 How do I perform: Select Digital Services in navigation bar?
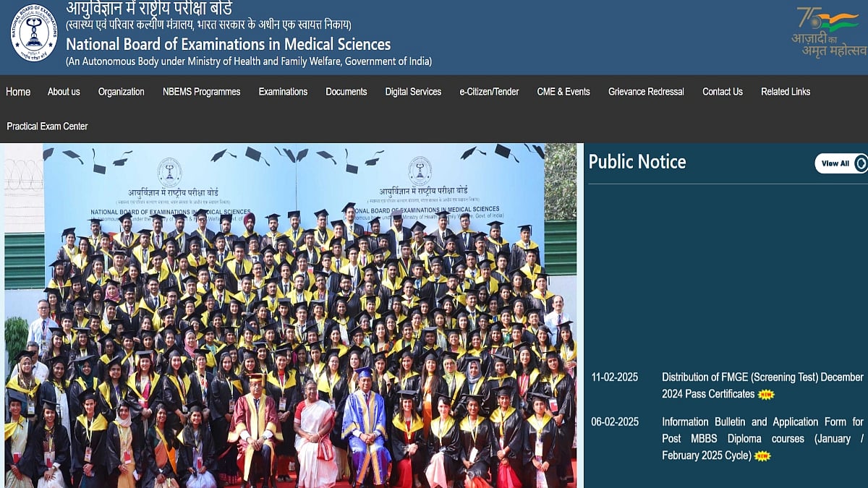(413, 92)
